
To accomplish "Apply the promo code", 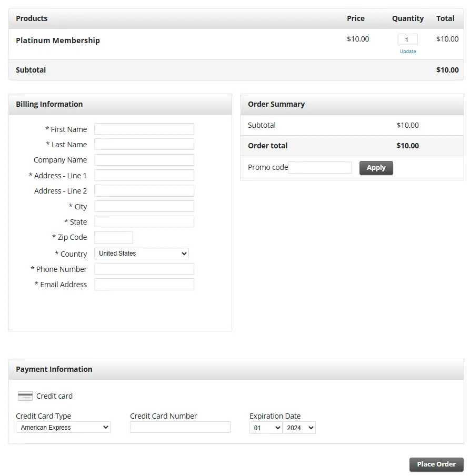I will [x=376, y=168].
